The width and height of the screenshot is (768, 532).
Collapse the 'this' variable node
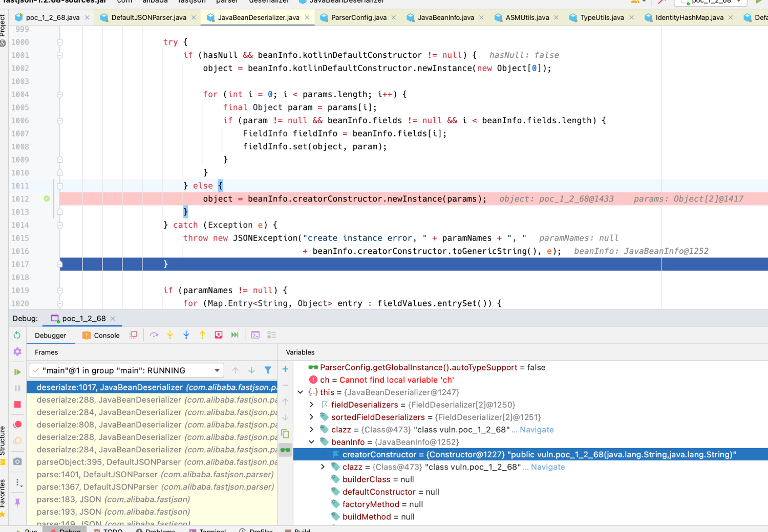pos(300,392)
